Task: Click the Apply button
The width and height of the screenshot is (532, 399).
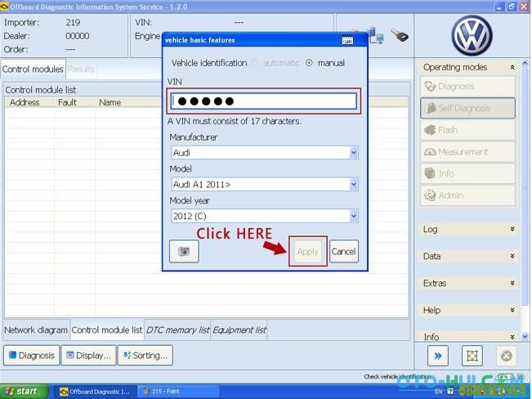Action: [308, 251]
